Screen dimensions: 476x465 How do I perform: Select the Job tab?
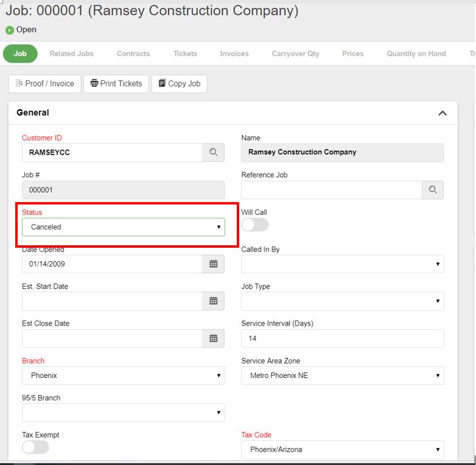[20, 54]
